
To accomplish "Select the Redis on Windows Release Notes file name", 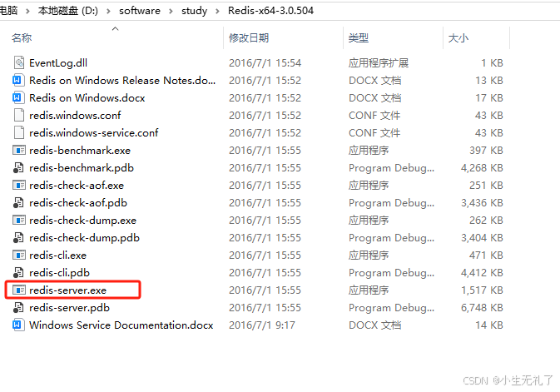I will (122, 81).
